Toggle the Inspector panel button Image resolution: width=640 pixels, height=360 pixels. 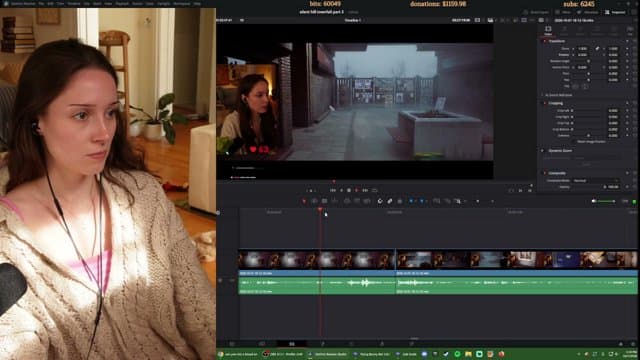615,12
